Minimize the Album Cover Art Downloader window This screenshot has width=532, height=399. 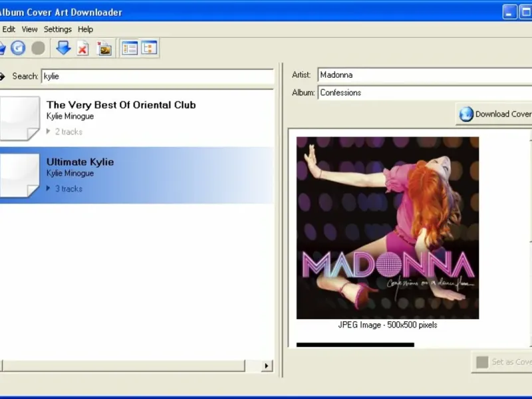click(509, 12)
